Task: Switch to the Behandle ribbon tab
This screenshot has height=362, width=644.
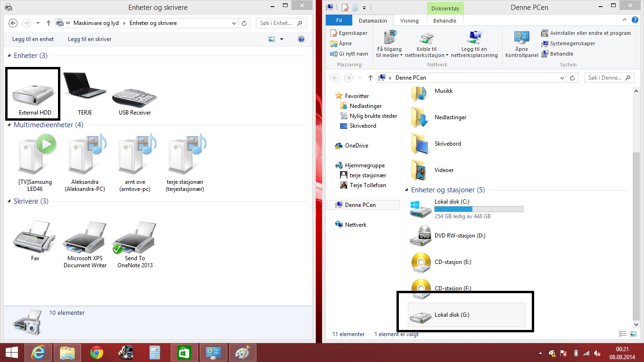Action: pos(445,21)
